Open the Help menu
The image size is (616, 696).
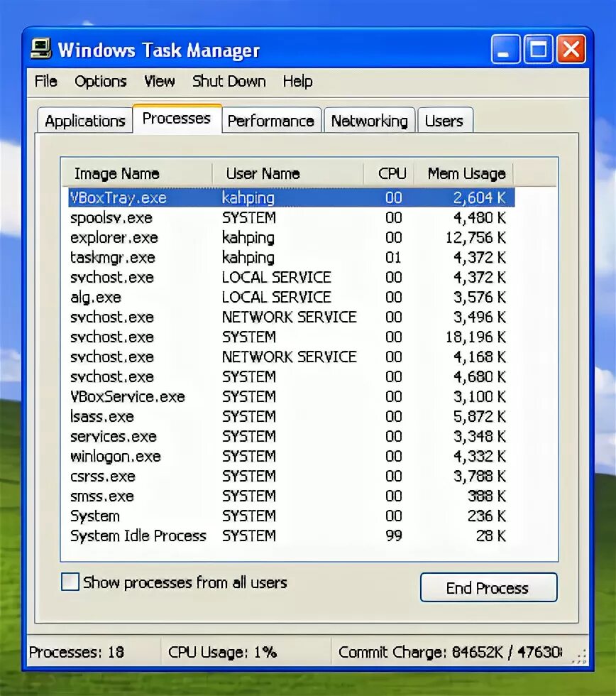(297, 82)
